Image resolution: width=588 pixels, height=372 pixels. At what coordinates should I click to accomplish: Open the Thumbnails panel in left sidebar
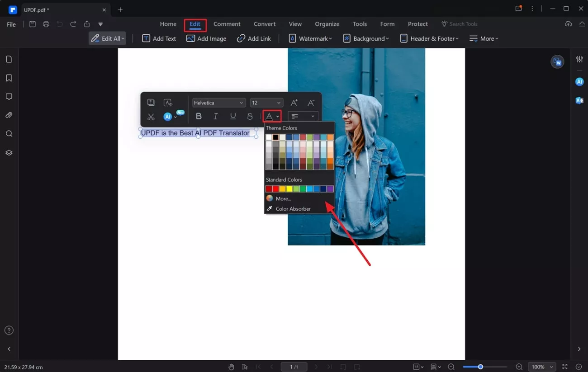[x=9, y=59]
